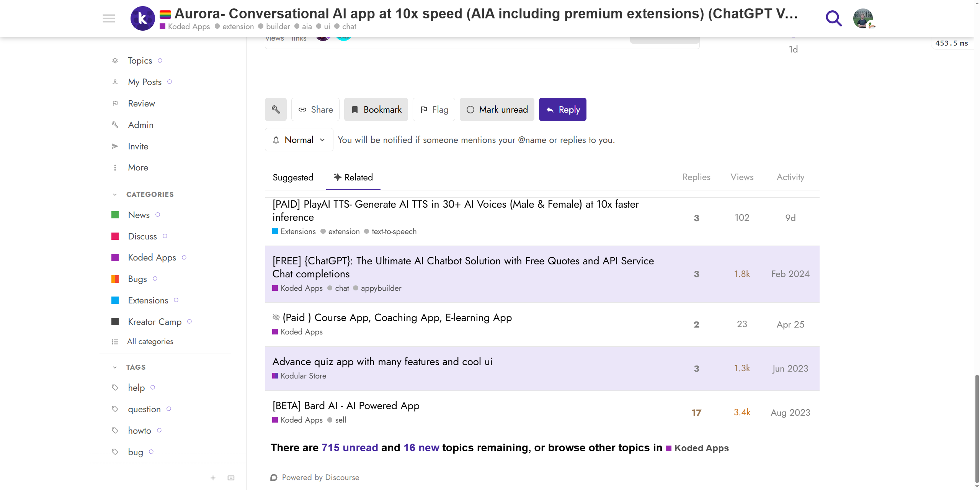The image size is (980, 490).
Task: Open the Discuss category
Action: click(142, 236)
